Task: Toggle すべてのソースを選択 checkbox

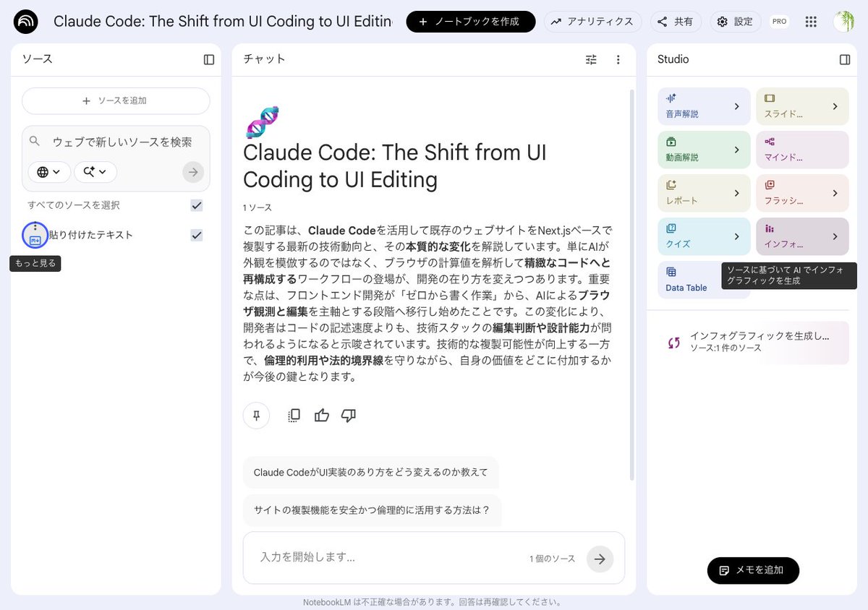Action: coord(197,205)
